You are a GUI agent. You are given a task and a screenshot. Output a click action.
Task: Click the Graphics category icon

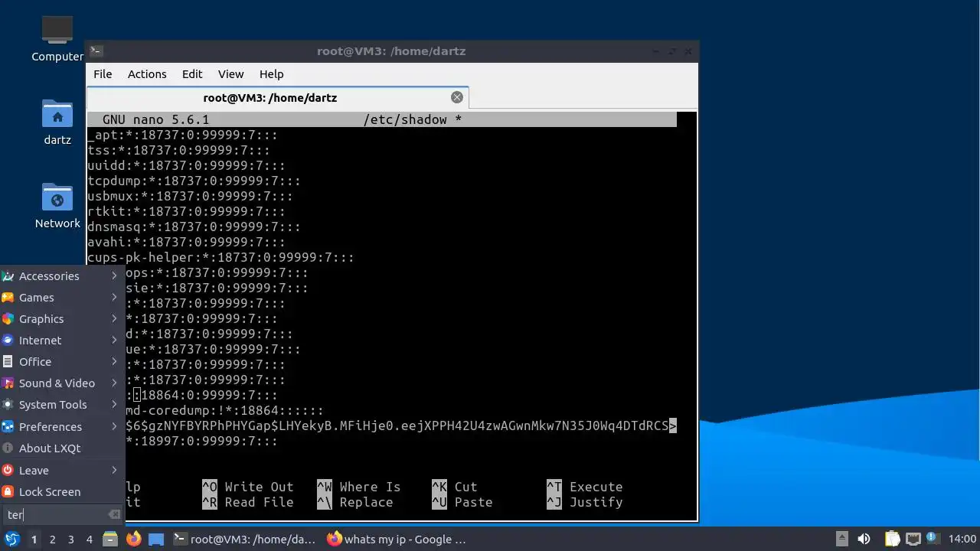click(8, 319)
